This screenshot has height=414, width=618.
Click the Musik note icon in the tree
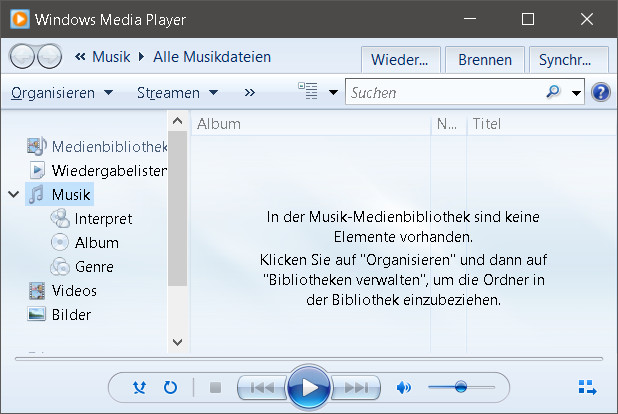37,194
